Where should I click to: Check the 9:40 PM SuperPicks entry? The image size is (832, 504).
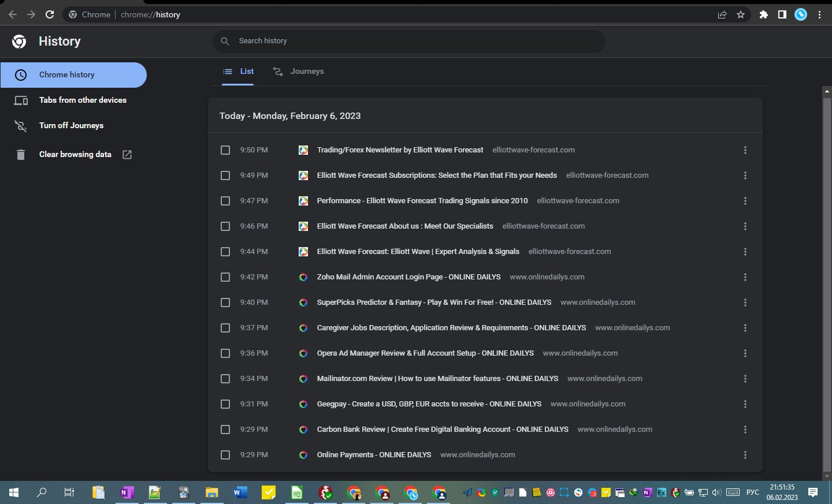pos(225,303)
